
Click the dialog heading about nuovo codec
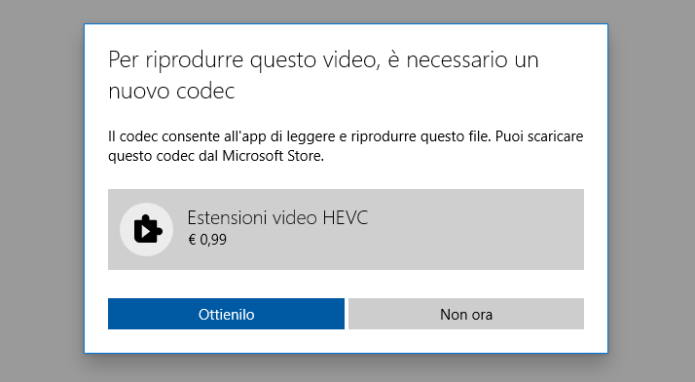[x=324, y=75]
